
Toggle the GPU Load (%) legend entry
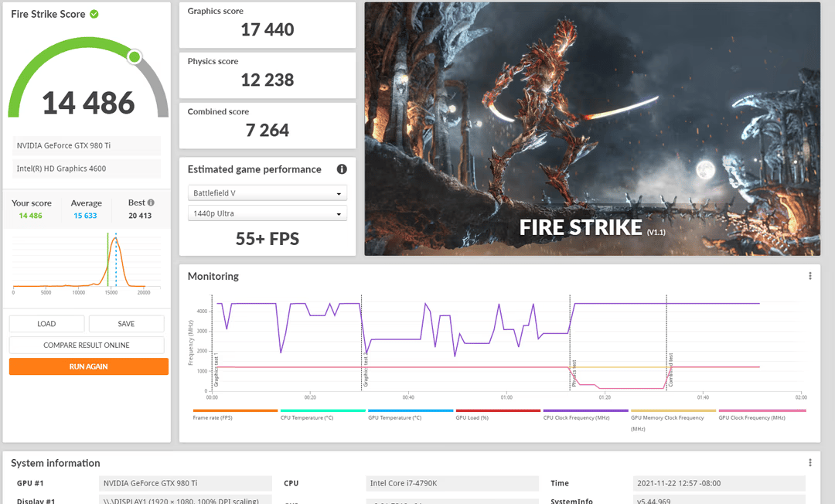(x=498, y=414)
